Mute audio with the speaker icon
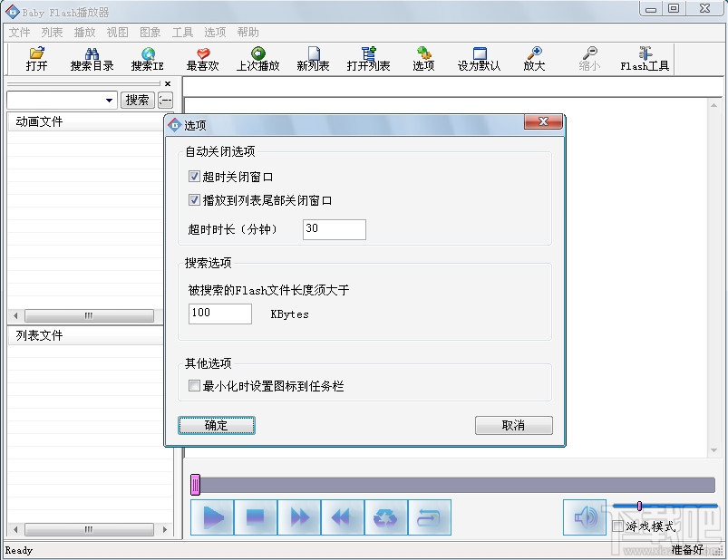Viewport: 728px width, 560px height. coord(585,517)
